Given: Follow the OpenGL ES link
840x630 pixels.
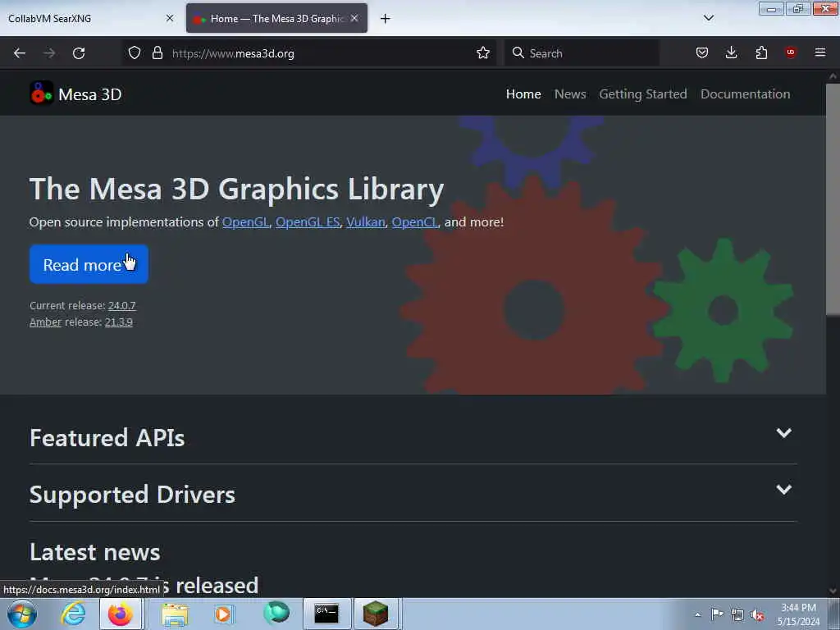Looking at the screenshot, I should click(x=308, y=222).
